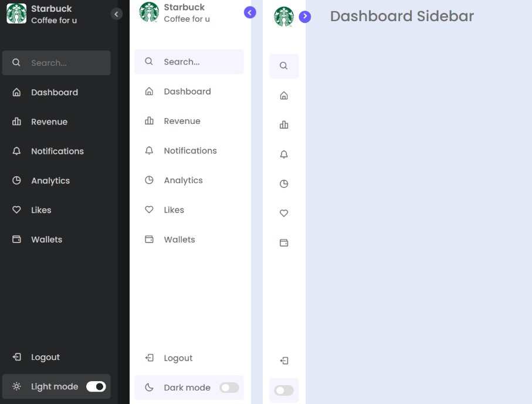The width and height of the screenshot is (532, 404).
Task: Expand the collapsed sidebar with right chevron
Action: click(x=304, y=16)
